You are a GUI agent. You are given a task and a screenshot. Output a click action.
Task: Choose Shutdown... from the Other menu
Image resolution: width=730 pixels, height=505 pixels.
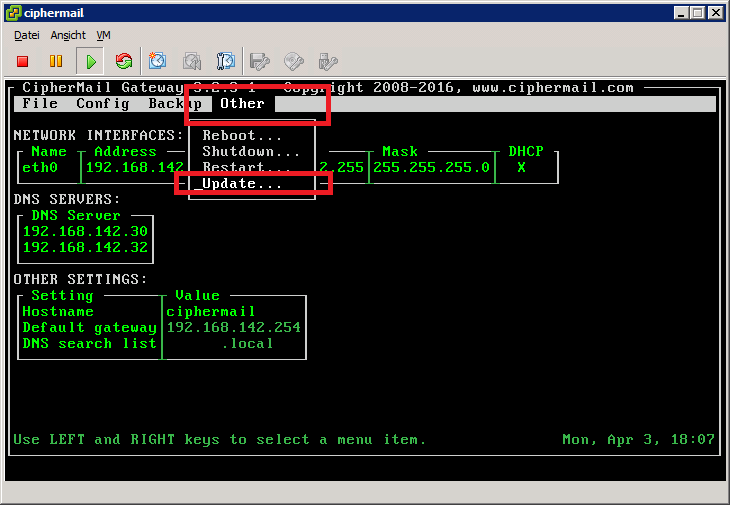click(x=251, y=151)
